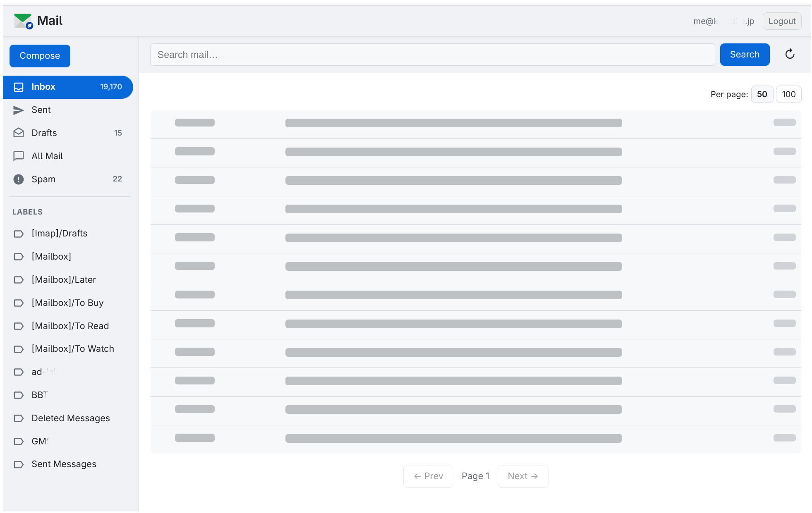
Task: Click the Inbox folder icon
Action: tap(19, 87)
